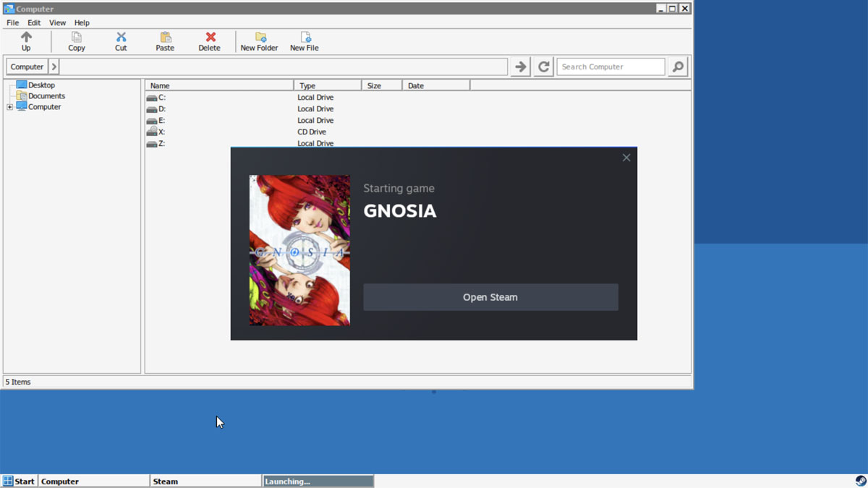Click the chevron after Computer breadcrumb
This screenshot has height=488, width=868.
tap(54, 67)
